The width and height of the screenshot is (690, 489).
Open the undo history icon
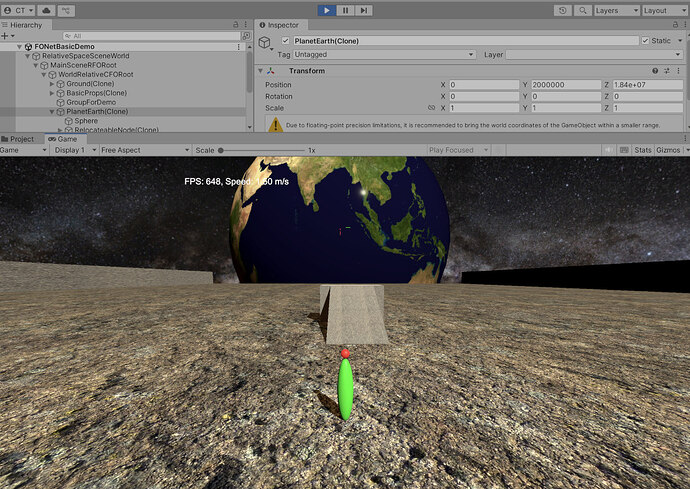coord(563,10)
